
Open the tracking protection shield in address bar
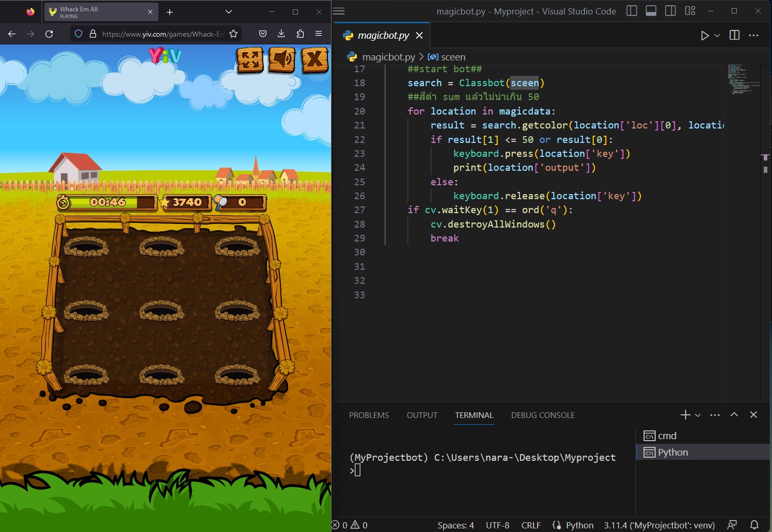tap(78, 34)
